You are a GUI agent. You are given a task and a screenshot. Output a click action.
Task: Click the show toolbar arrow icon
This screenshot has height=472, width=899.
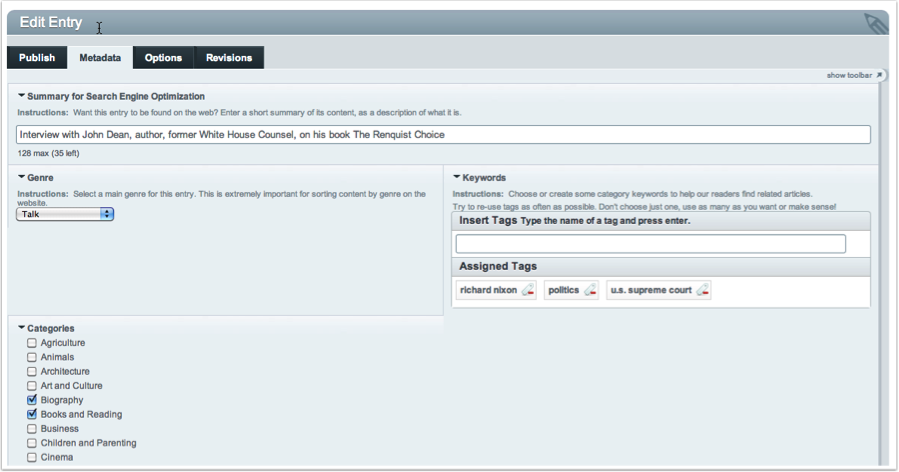pos(880,75)
